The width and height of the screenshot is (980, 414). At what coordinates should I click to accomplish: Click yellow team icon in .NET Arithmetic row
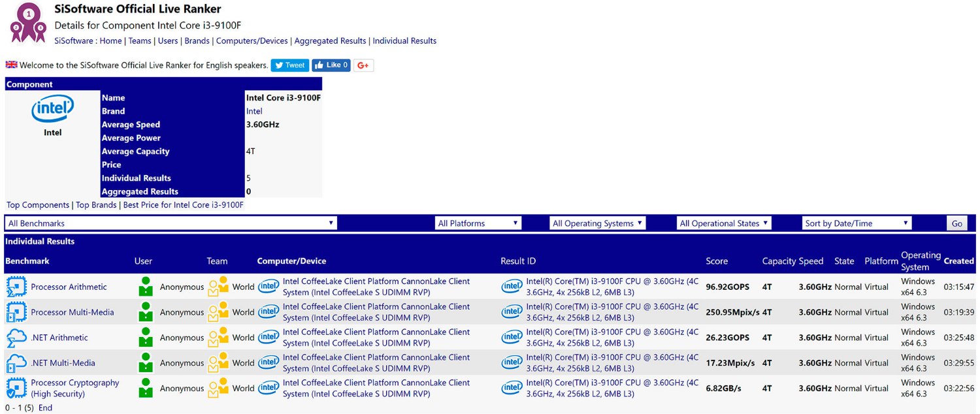coord(218,338)
